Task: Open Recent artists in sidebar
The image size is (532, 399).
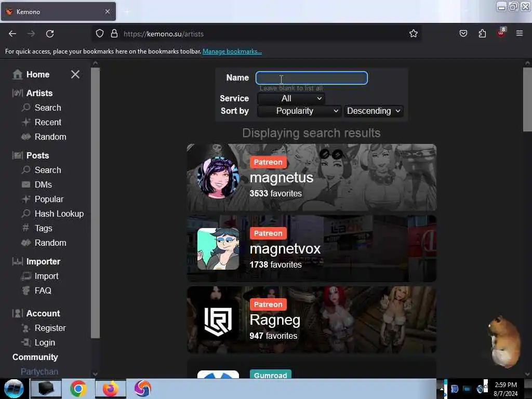Action: point(48,122)
